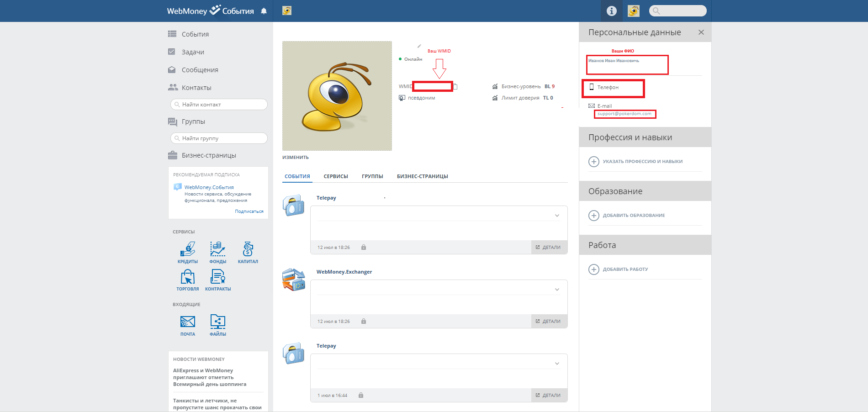Open Контакты in the left sidebar

(x=196, y=88)
